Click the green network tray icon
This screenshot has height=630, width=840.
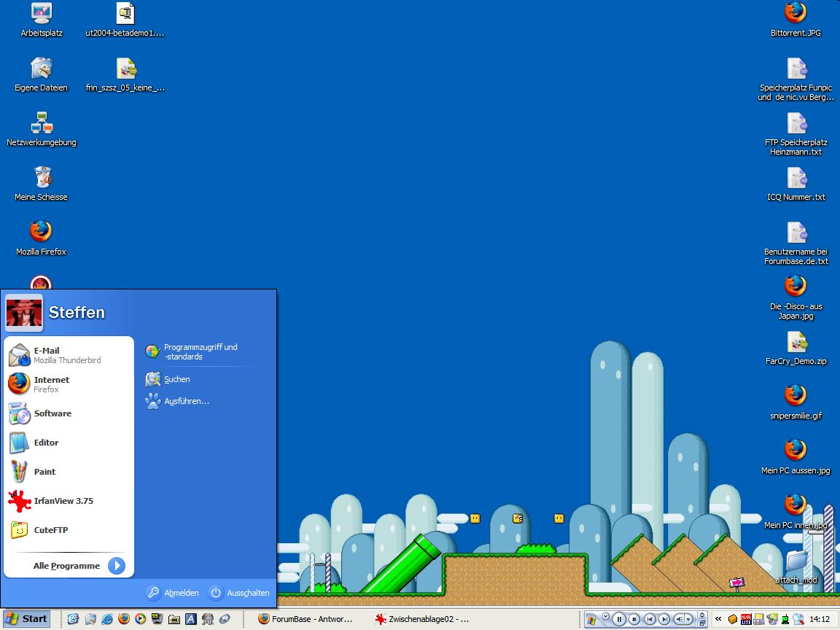coord(785,619)
